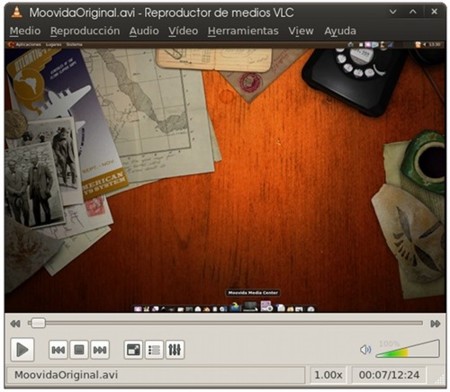Skip to the next media track

(x=100, y=350)
